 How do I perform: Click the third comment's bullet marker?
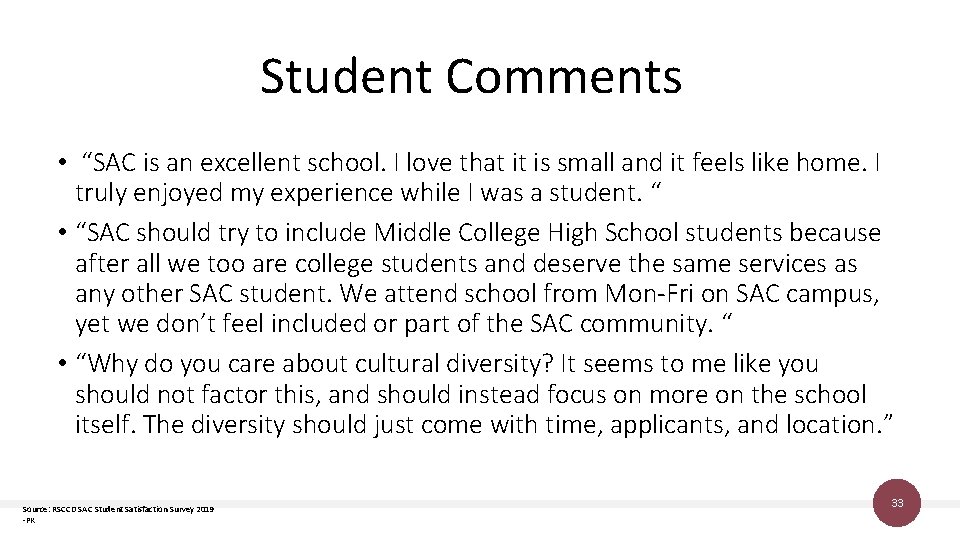click(x=61, y=364)
